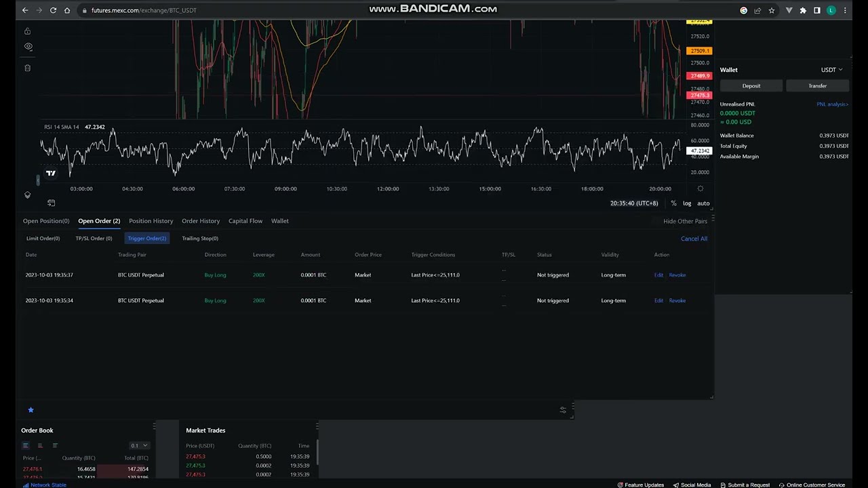Viewport: 868px width, 488px height.
Task: Open Social Media footer link
Action: tap(692, 485)
